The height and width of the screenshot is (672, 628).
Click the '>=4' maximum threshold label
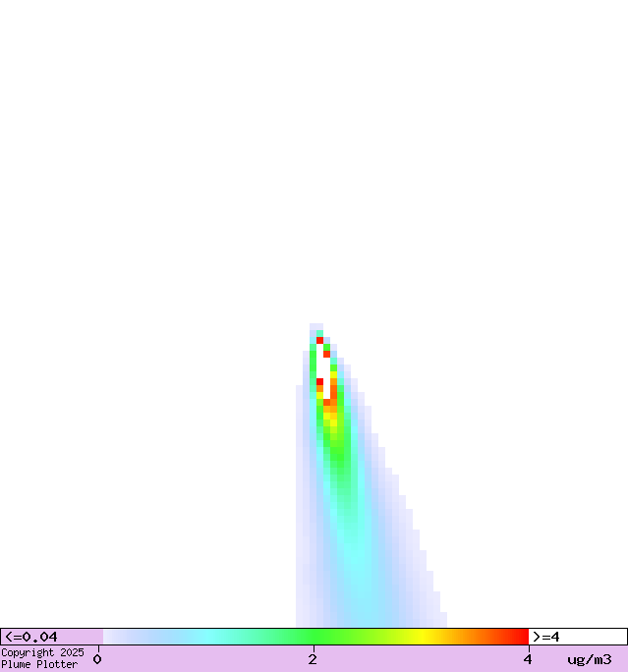click(x=546, y=637)
